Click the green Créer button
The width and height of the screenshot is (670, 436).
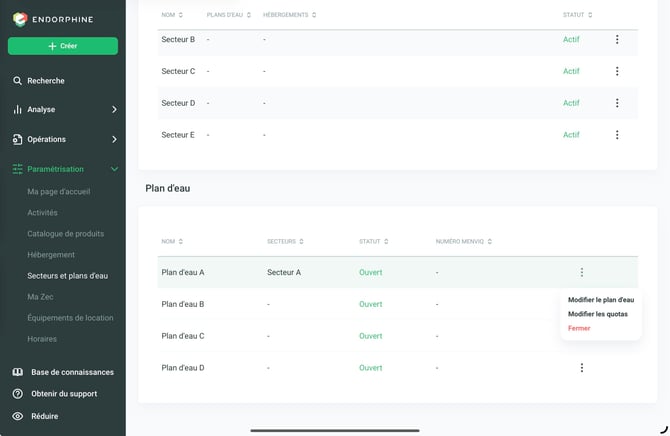click(63, 46)
